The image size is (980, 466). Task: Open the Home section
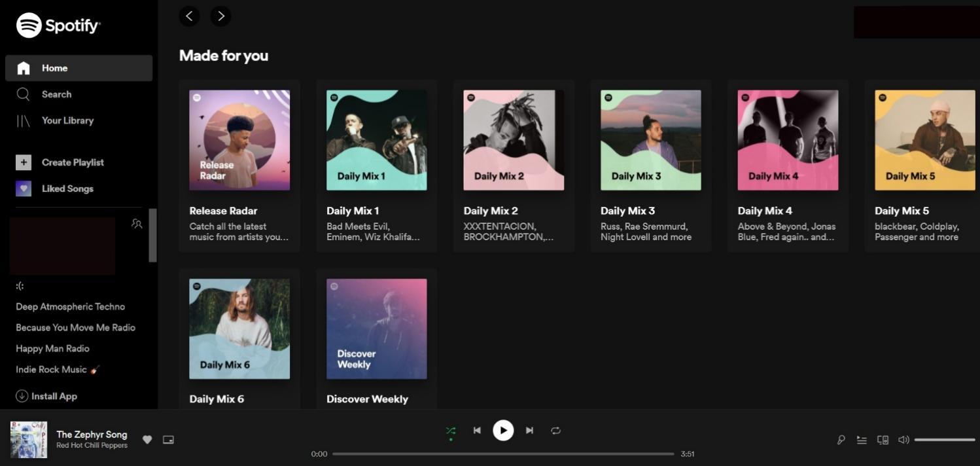click(79, 68)
